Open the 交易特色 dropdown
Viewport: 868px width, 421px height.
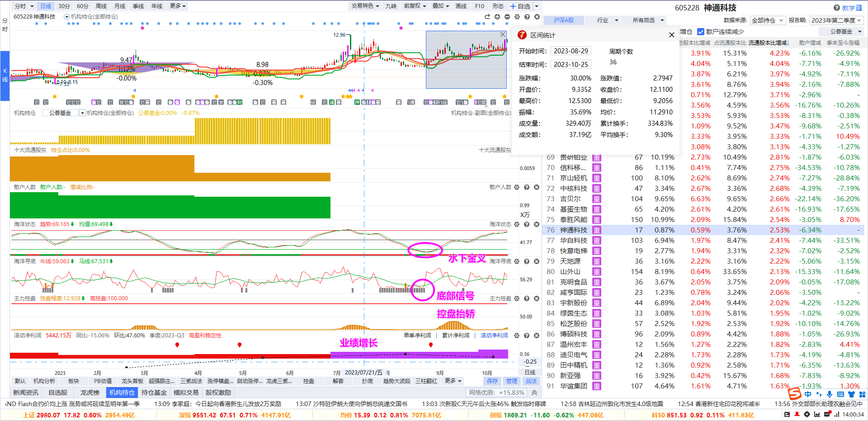[x=365, y=6]
